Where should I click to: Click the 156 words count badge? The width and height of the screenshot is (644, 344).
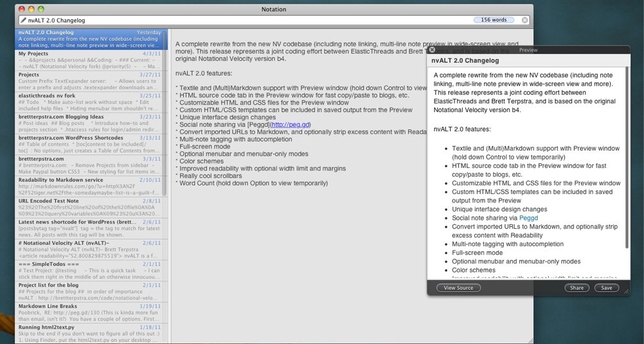point(494,20)
